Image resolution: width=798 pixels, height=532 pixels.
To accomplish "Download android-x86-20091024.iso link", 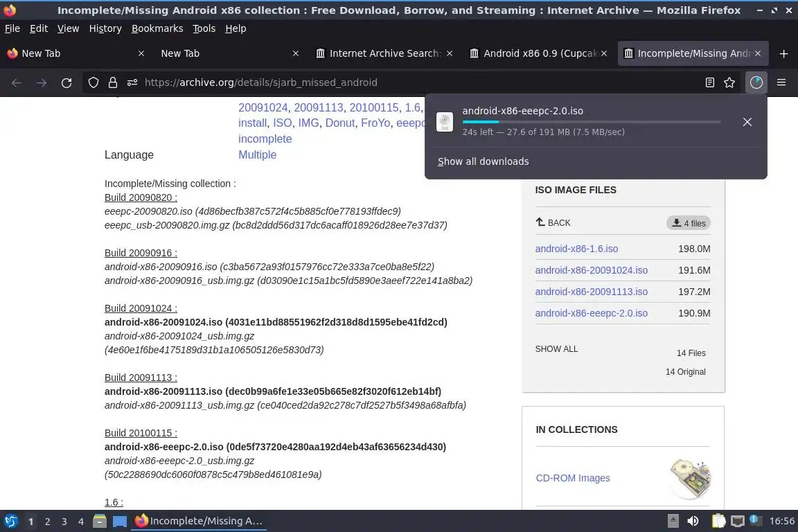I will [592, 270].
